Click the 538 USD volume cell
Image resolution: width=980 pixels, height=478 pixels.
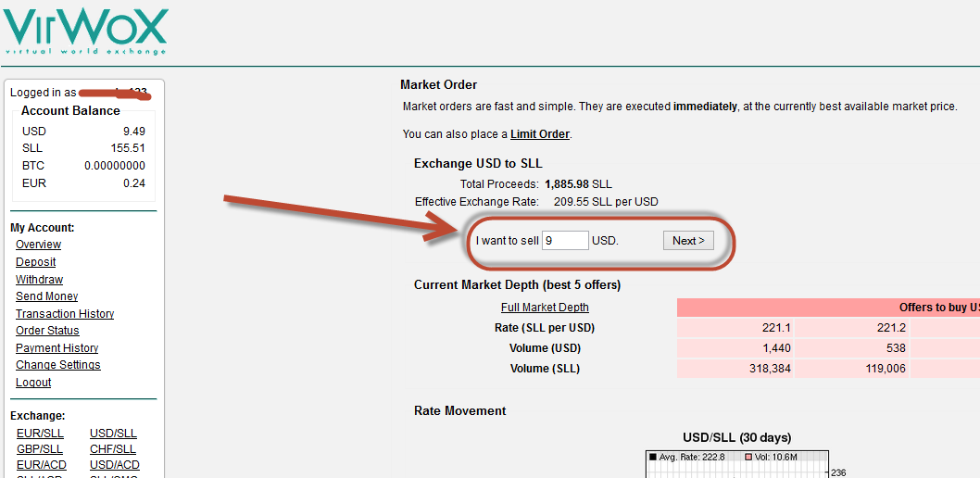(x=852, y=348)
